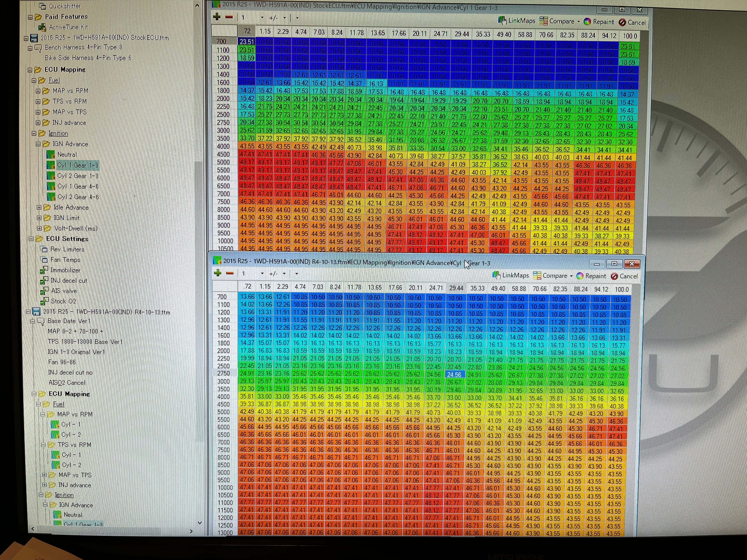Click the green plus icon in top map window
The image size is (747, 560).
(x=217, y=17)
